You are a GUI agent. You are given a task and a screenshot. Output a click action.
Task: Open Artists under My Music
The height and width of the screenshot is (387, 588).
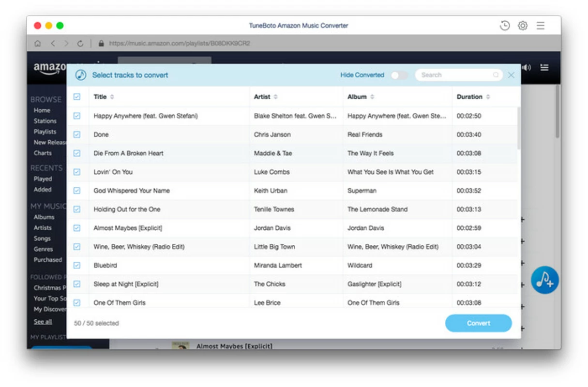click(43, 228)
